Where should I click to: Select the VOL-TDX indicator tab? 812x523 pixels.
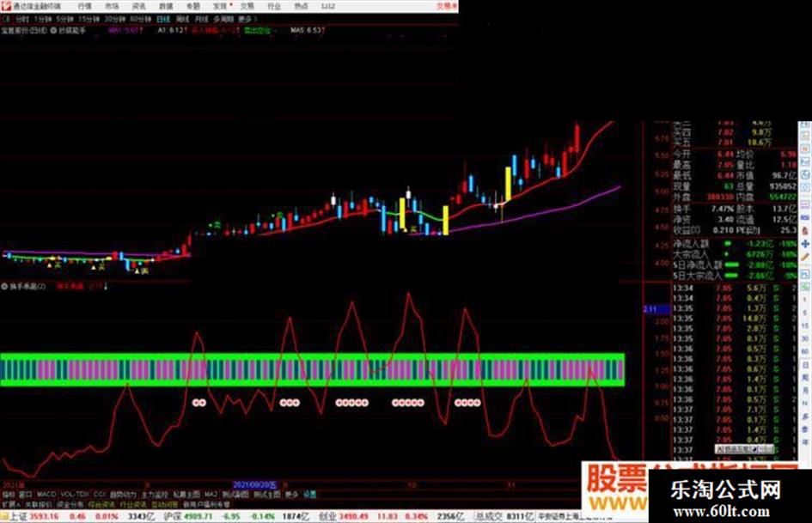[x=75, y=495]
